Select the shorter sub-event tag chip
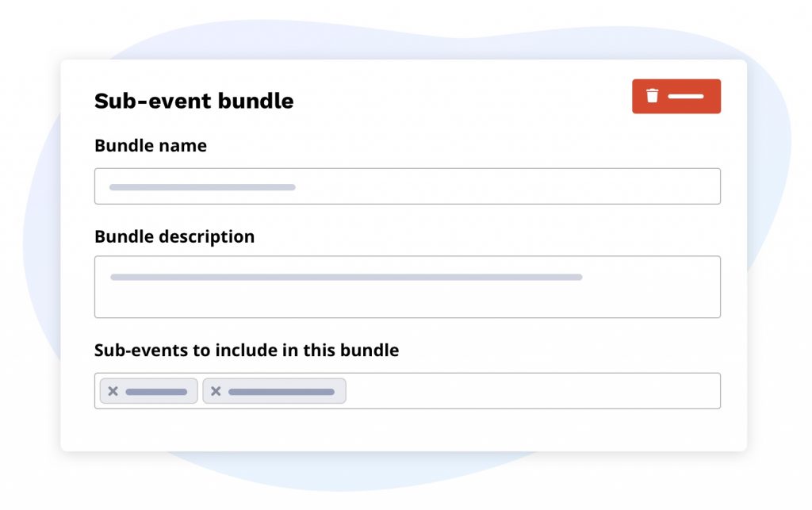The width and height of the screenshot is (812, 510). (149, 391)
